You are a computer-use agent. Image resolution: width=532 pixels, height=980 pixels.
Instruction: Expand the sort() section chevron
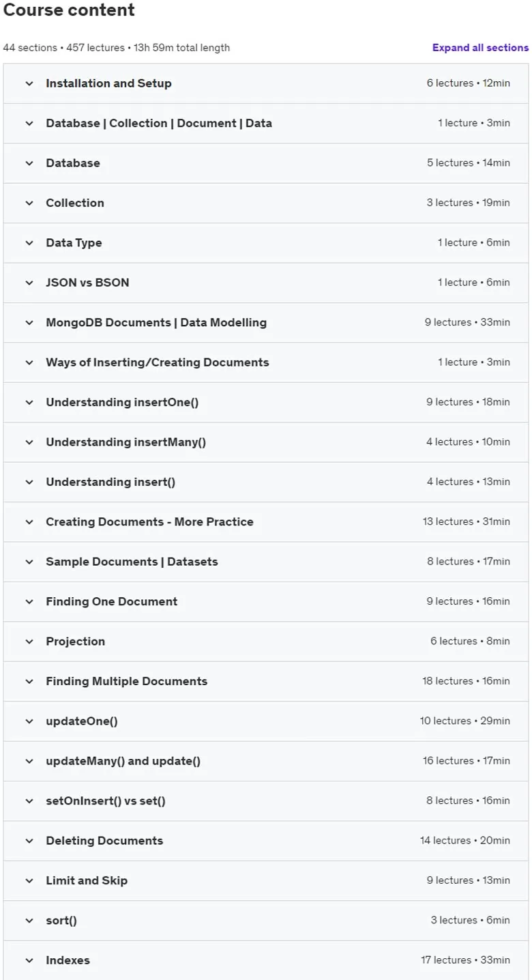coord(29,921)
